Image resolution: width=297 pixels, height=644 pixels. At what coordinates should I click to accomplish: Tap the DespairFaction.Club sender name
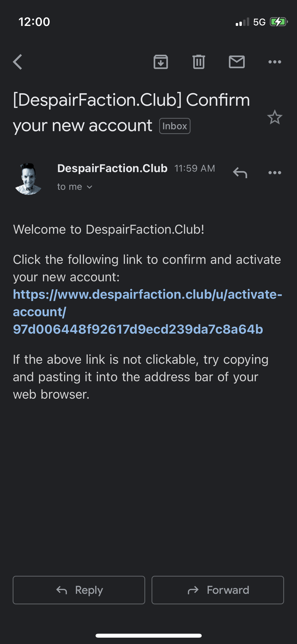[112, 168]
